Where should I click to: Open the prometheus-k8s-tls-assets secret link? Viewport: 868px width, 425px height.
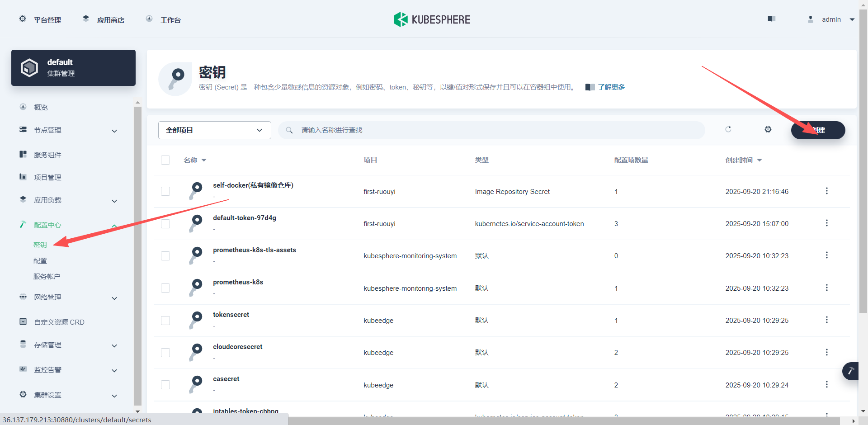[x=255, y=250]
